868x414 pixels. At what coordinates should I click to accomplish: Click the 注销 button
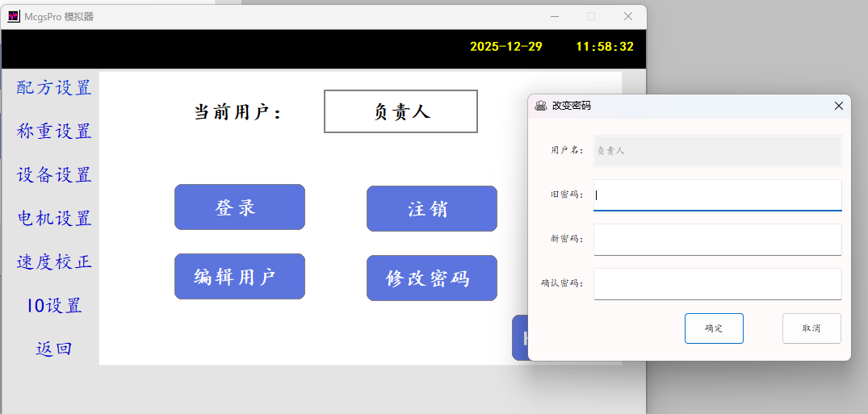[x=432, y=209]
